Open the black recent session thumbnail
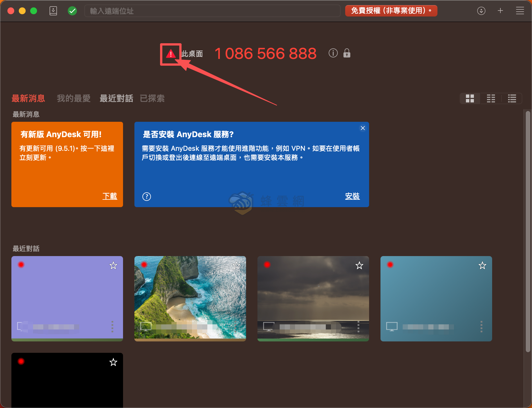Screen dimensions: 532x408 point(67,380)
